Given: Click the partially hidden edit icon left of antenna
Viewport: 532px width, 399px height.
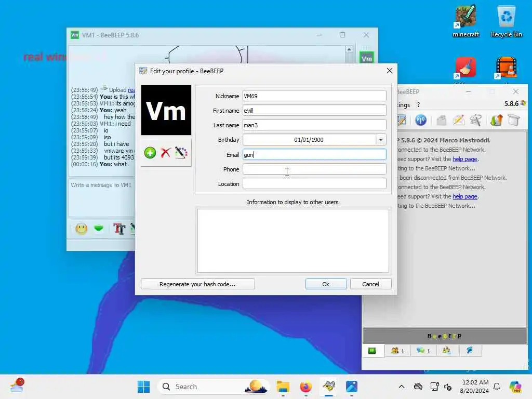Looking at the screenshot, I should (402, 120).
